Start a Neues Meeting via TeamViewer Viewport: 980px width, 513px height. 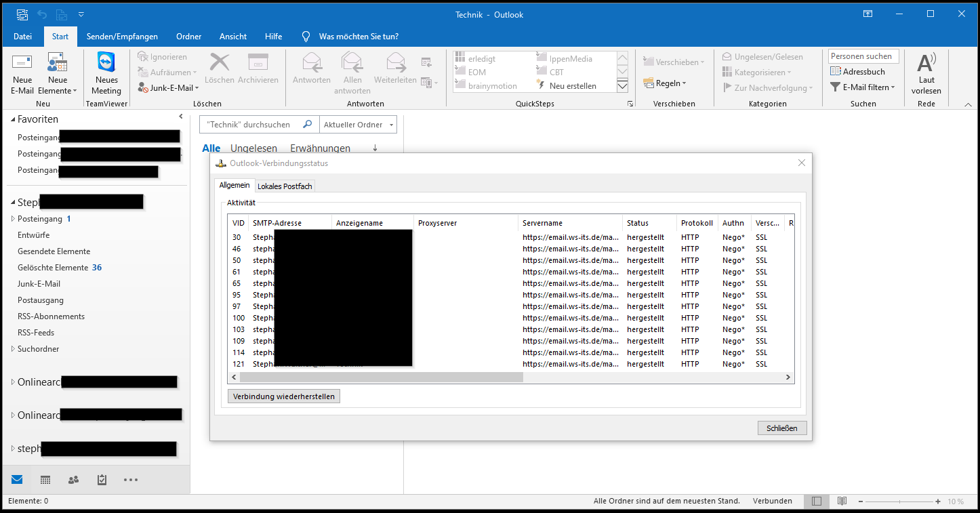(x=106, y=75)
